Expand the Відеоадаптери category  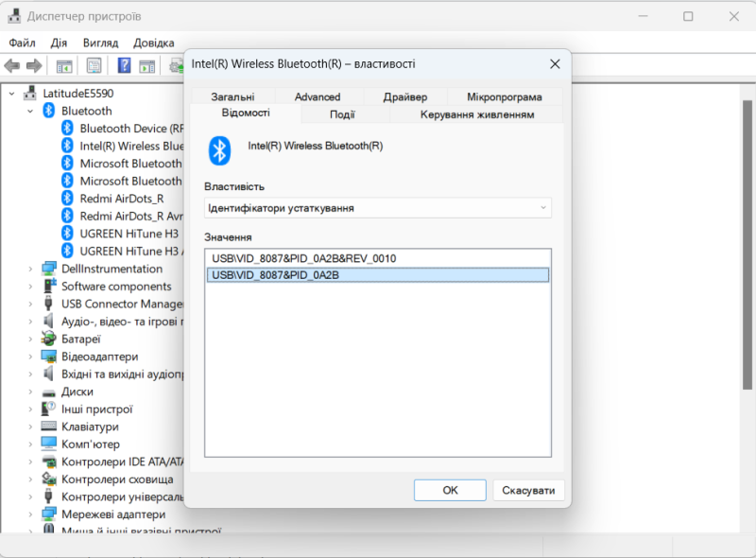tap(30, 357)
